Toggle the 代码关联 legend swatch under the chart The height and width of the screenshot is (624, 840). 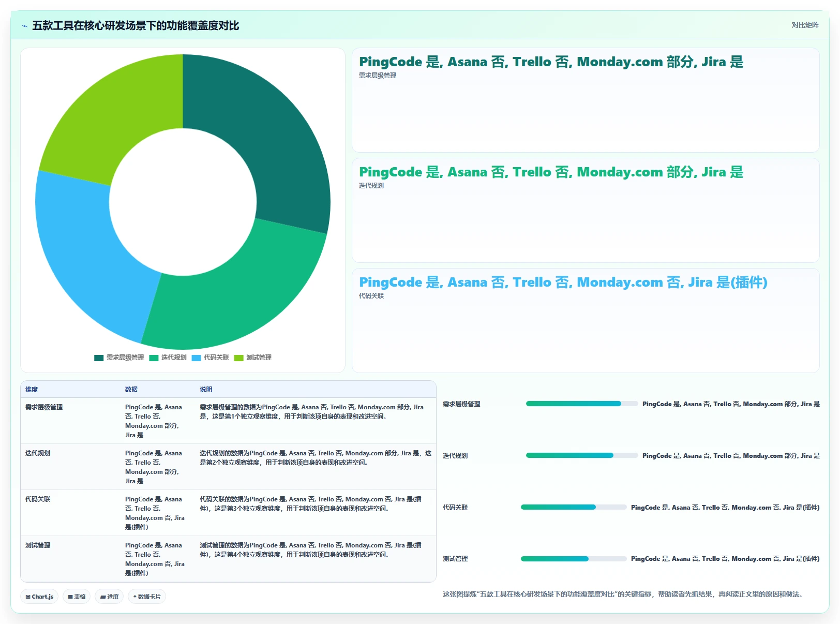point(196,358)
